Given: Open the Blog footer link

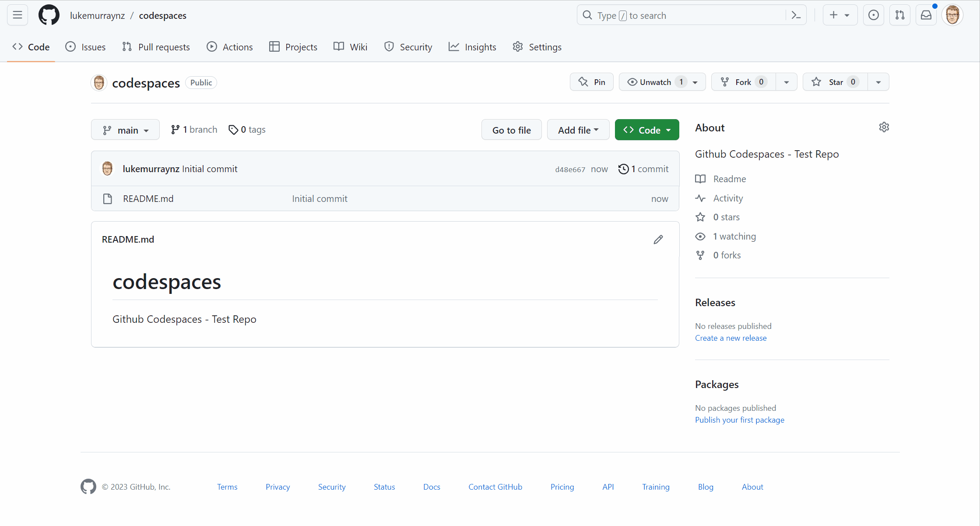Looking at the screenshot, I should (706, 487).
